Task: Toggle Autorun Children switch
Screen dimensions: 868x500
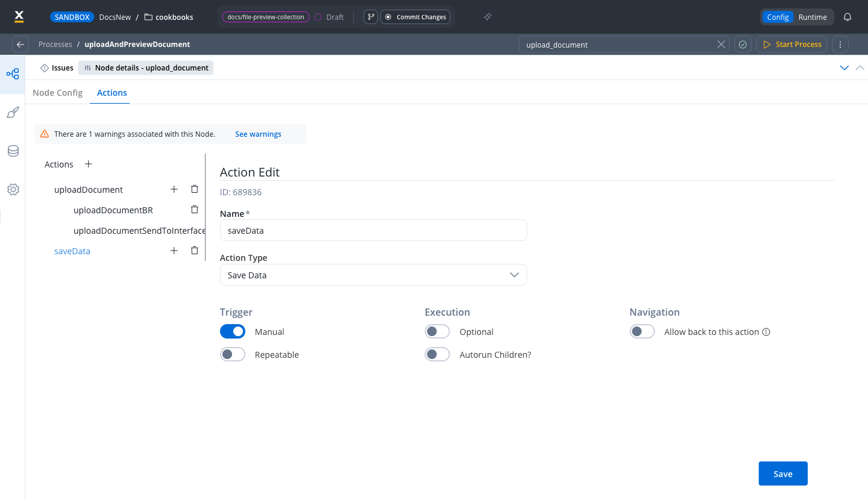Action: click(438, 354)
